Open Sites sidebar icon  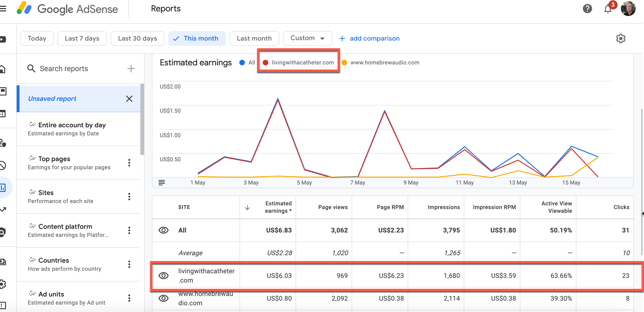coord(3,114)
